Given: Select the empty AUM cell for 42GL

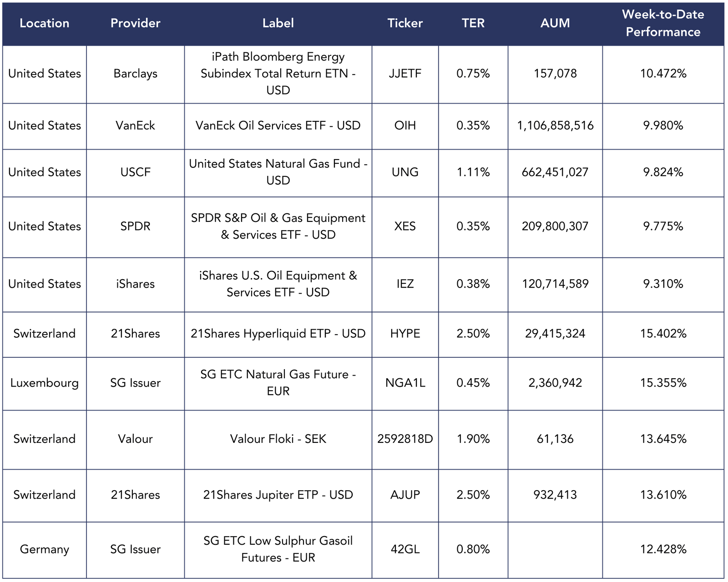Looking at the screenshot, I should coord(555,549).
